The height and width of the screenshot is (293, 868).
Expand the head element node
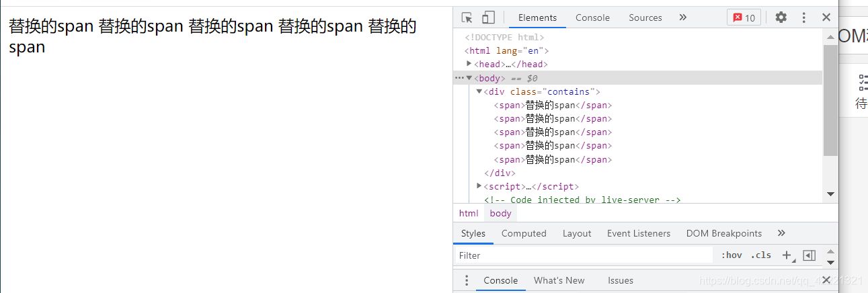469,64
